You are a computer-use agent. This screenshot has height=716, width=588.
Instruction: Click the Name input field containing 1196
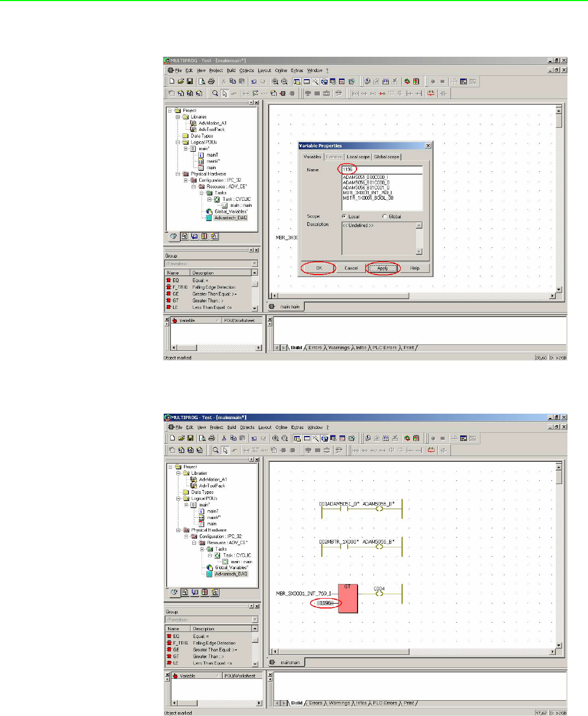tap(382, 170)
